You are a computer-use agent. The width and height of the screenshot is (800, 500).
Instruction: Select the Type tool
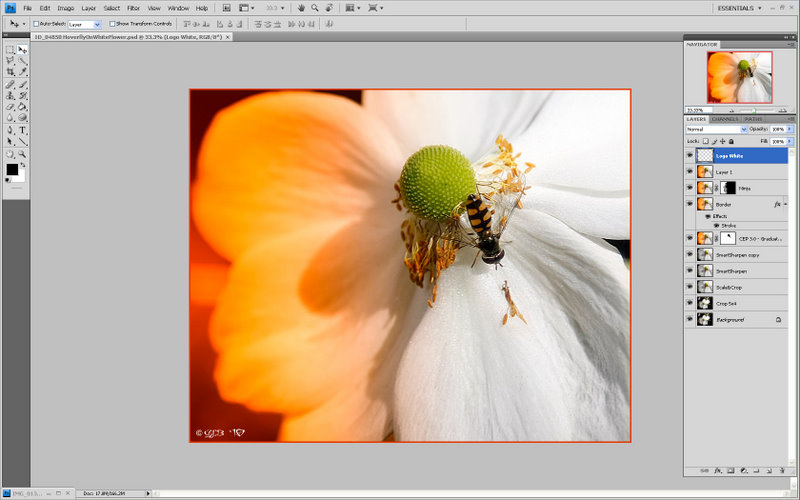coord(22,131)
